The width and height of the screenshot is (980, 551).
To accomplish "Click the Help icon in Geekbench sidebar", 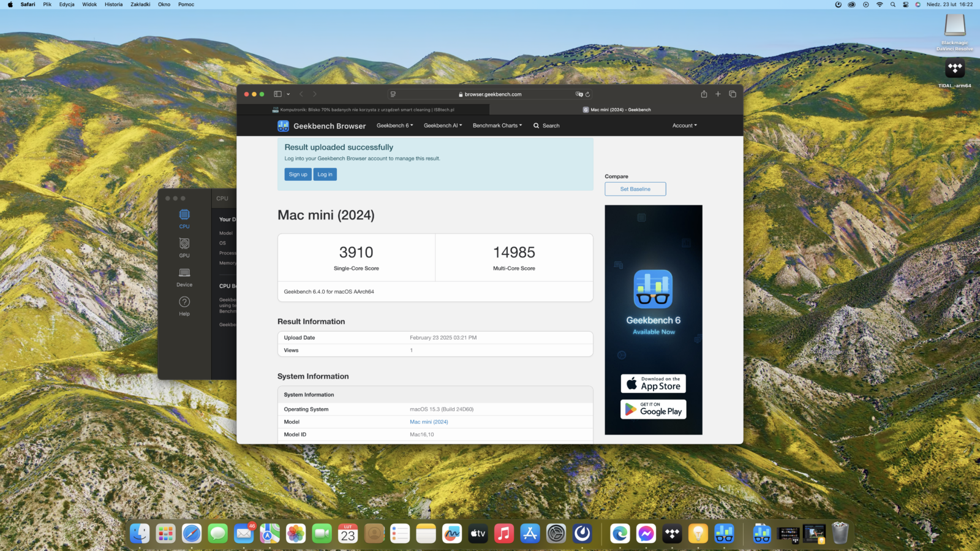I will click(184, 305).
